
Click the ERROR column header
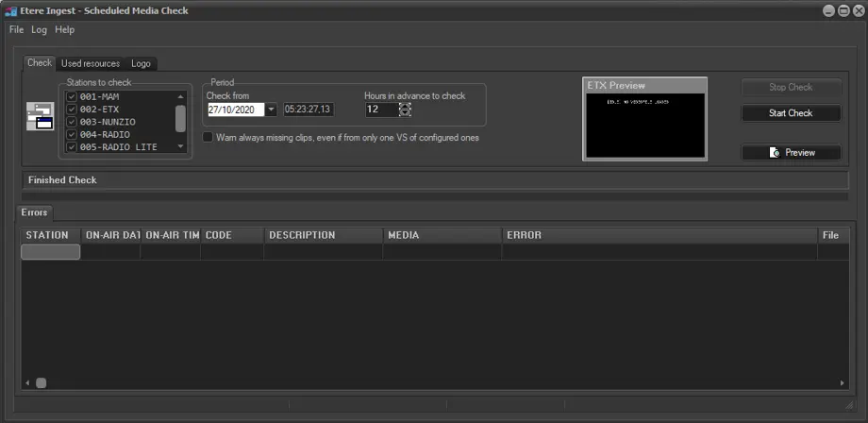click(524, 235)
